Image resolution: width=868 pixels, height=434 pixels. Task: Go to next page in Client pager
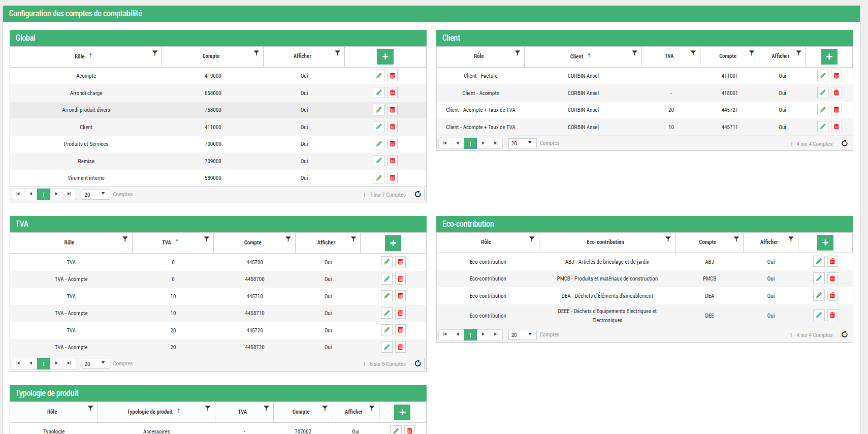[483, 143]
